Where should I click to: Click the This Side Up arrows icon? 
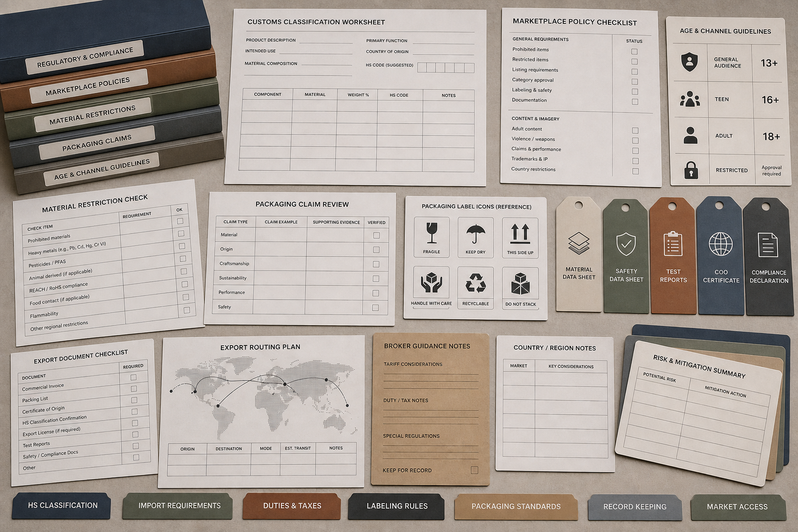[520, 234]
